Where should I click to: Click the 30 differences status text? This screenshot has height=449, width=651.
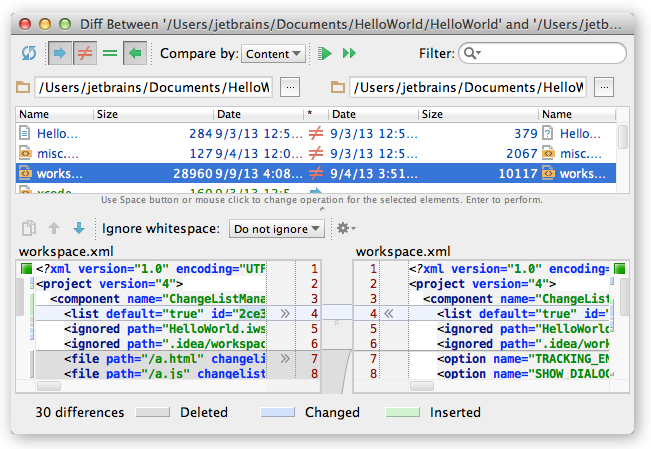(80, 412)
